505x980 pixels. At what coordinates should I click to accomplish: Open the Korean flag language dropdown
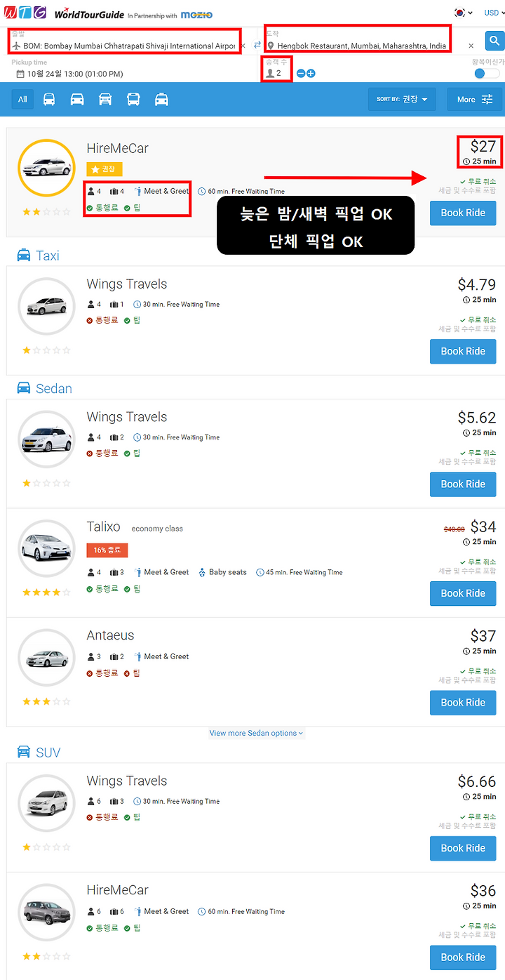coord(463,13)
